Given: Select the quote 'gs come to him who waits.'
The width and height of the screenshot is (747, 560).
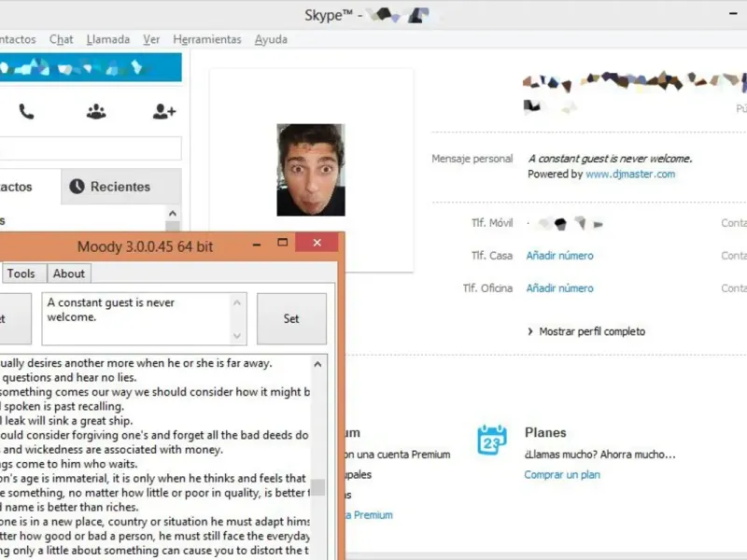Looking at the screenshot, I should (x=68, y=463).
